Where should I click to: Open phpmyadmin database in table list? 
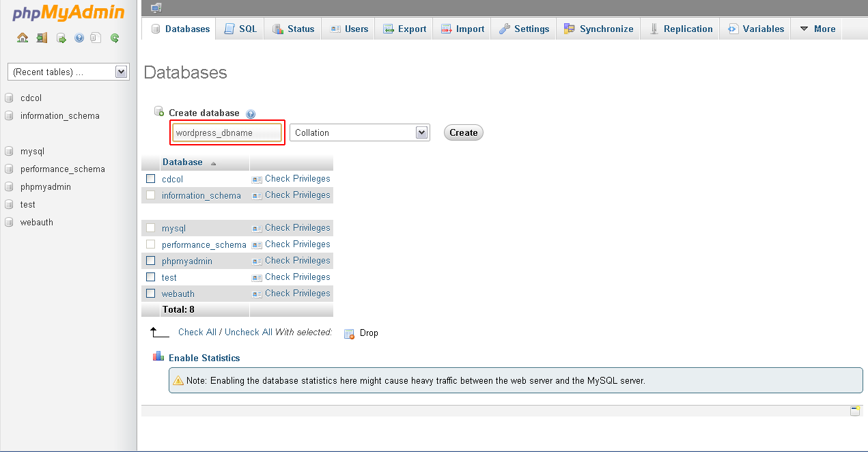pyautogui.click(x=187, y=261)
